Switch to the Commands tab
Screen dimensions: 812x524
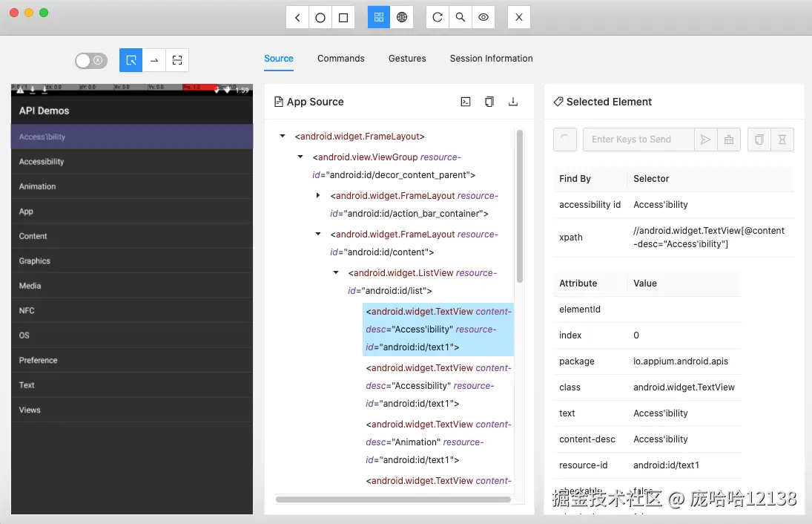[x=341, y=59]
